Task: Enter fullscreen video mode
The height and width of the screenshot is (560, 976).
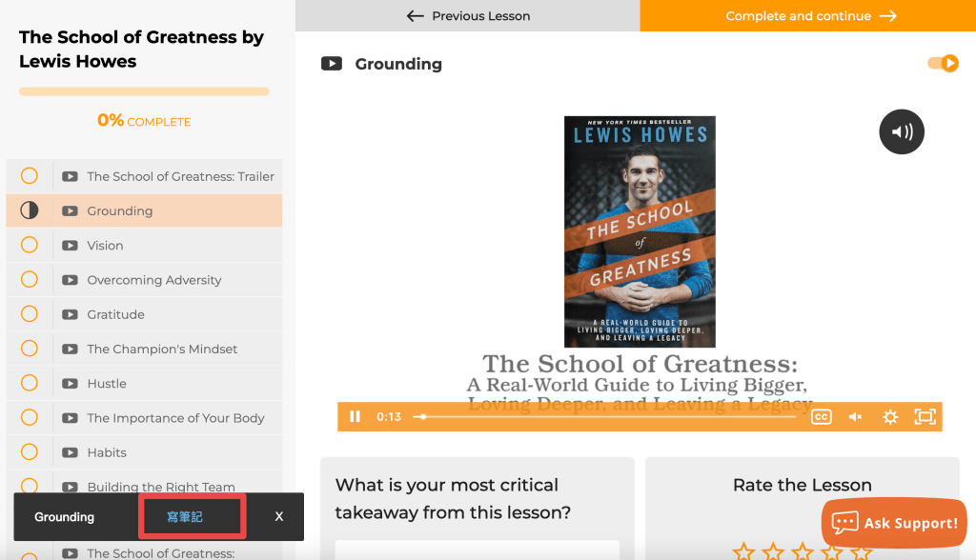Action: click(925, 416)
